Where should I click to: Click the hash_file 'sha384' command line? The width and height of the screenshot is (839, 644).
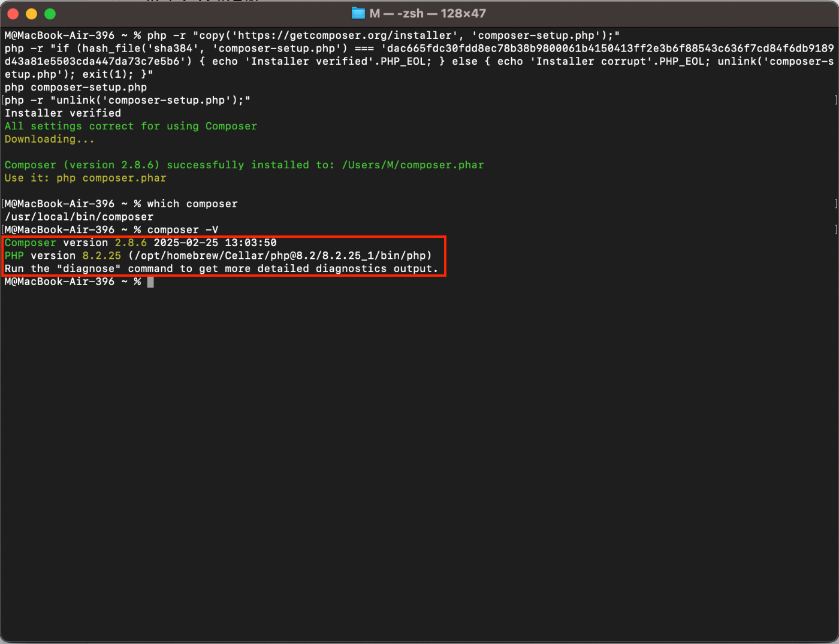pyautogui.click(x=419, y=61)
